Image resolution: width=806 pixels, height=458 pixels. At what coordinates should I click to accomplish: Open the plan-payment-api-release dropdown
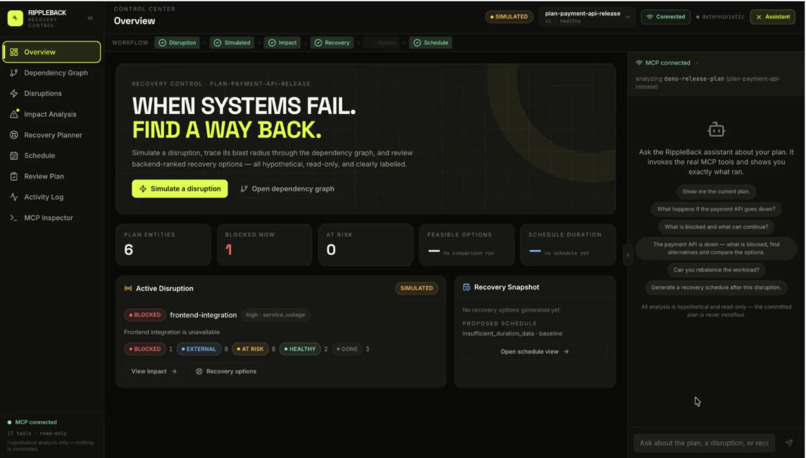[587, 17]
